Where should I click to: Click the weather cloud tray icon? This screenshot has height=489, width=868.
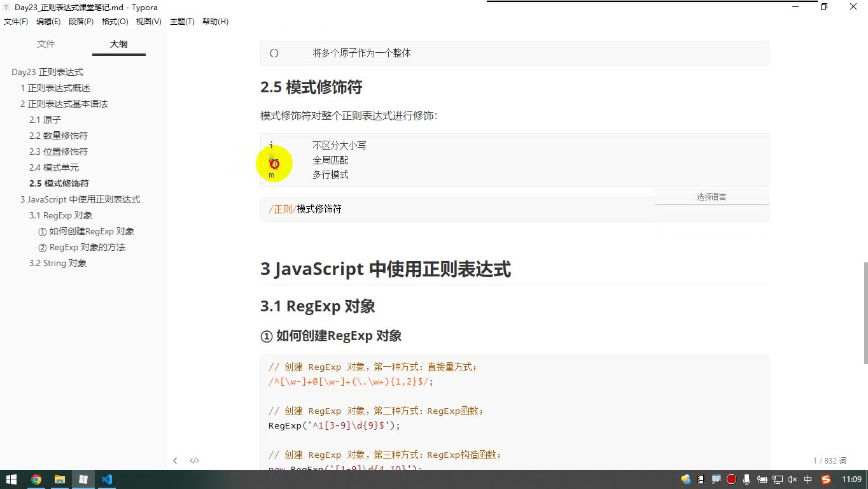[685, 479]
